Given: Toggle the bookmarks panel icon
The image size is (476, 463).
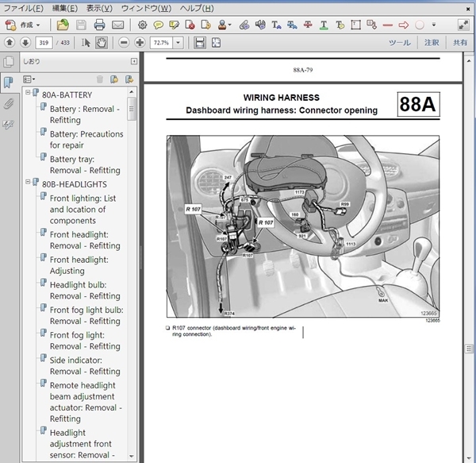Looking at the screenshot, I should pos(9,82).
